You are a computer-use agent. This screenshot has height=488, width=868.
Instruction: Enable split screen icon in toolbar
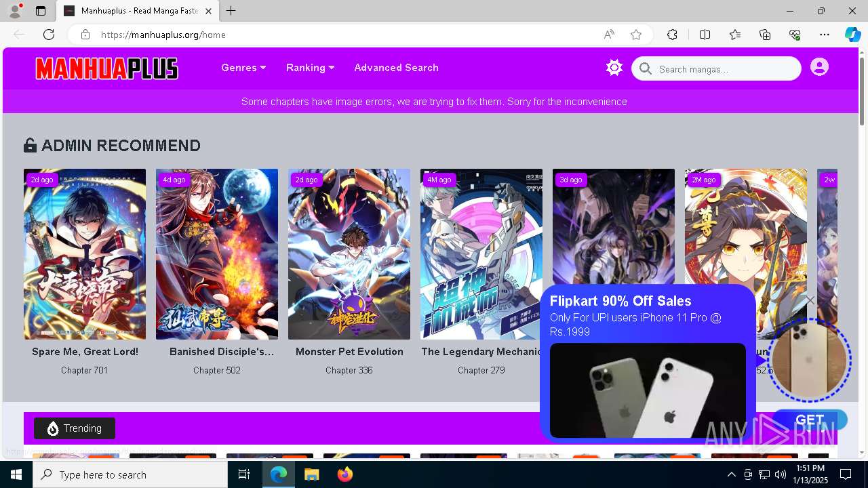click(x=705, y=35)
